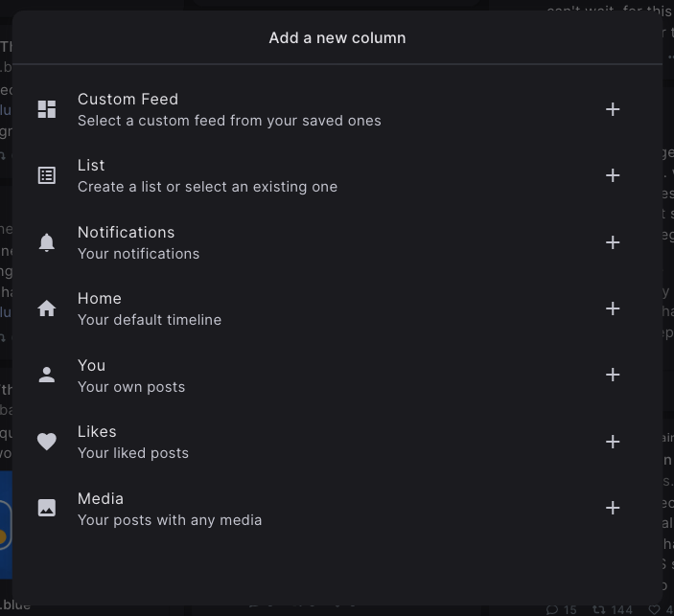Click the Home house icon

(47, 308)
